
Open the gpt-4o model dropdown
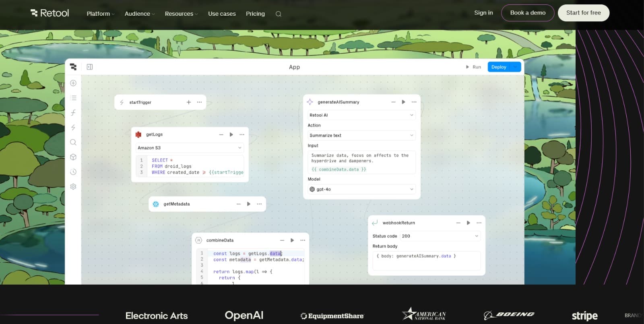pyautogui.click(x=361, y=189)
